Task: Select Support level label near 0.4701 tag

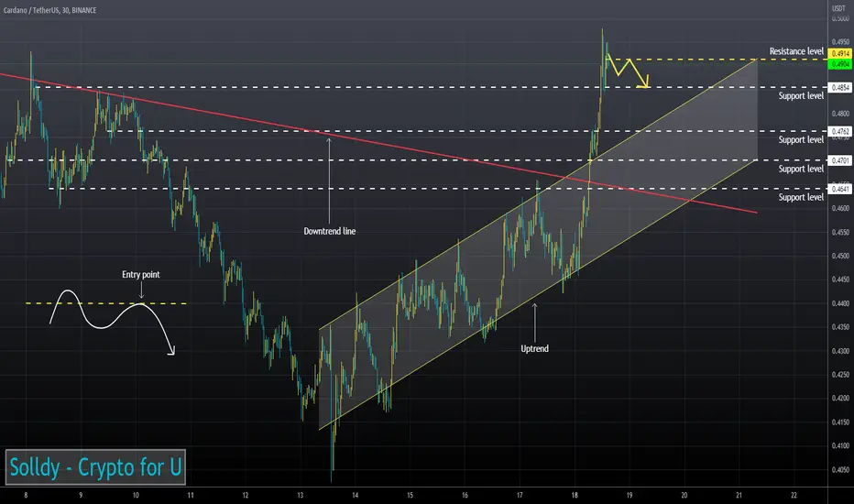Action: (801, 169)
